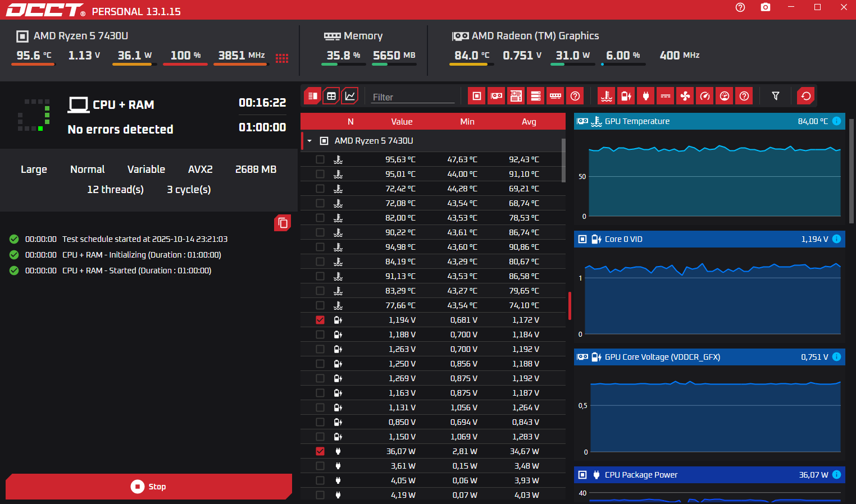Toggle the unknown sensor type filter

click(x=744, y=96)
